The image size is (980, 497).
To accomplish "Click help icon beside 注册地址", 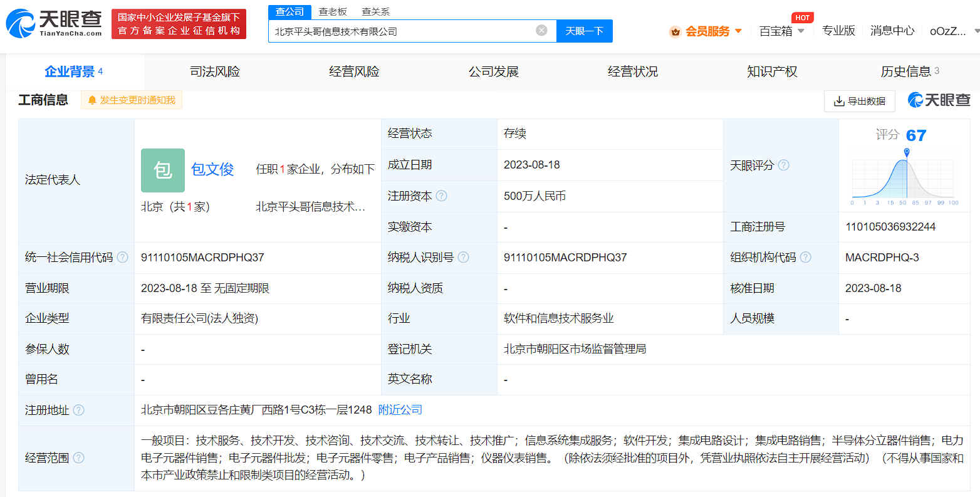I will [79, 411].
